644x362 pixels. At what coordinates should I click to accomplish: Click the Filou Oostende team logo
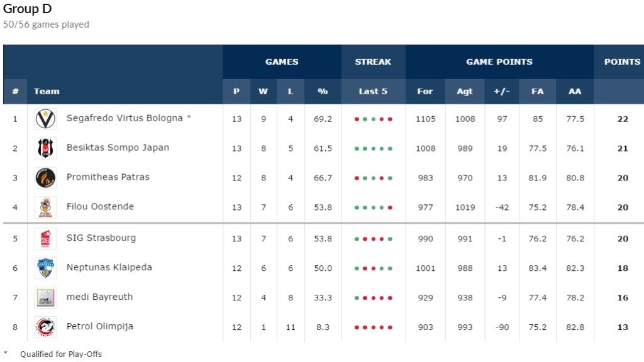pyautogui.click(x=45, y=207)
